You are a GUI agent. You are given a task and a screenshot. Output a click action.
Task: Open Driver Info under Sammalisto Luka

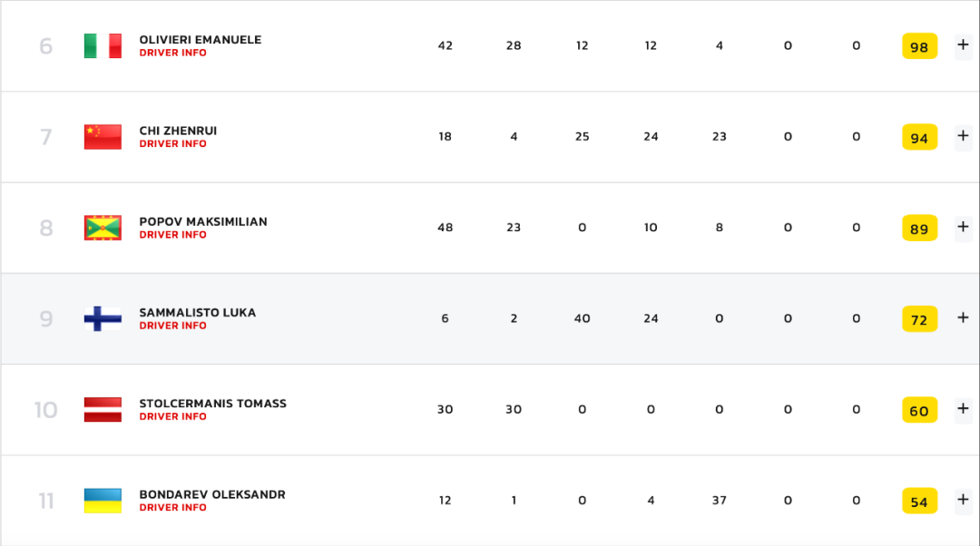point(172,326)
